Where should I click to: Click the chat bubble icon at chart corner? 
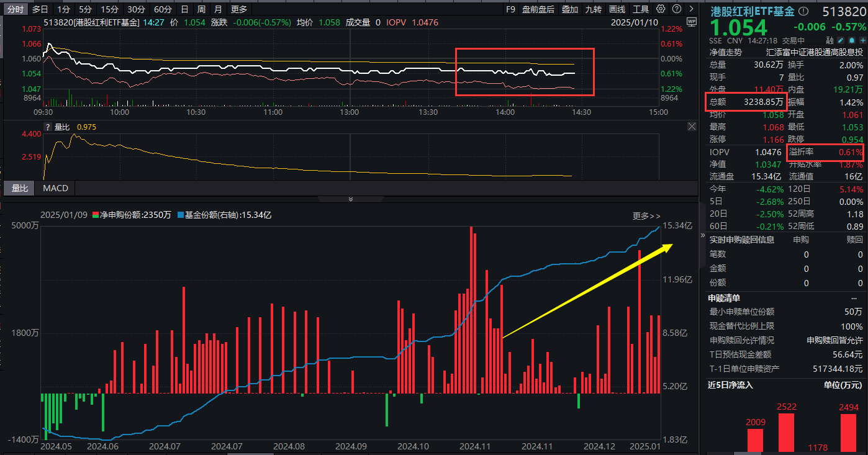[691, 22]
